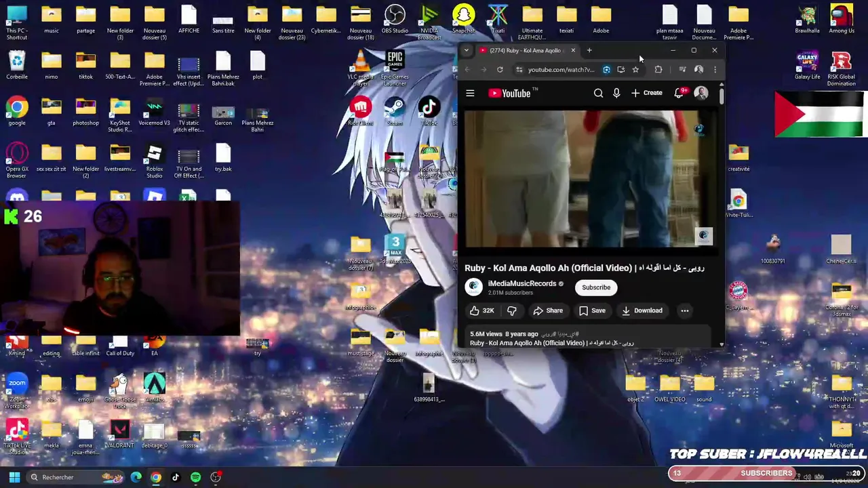
Task: Click the YouTube page scrollbar
Action: coord(722,95)
